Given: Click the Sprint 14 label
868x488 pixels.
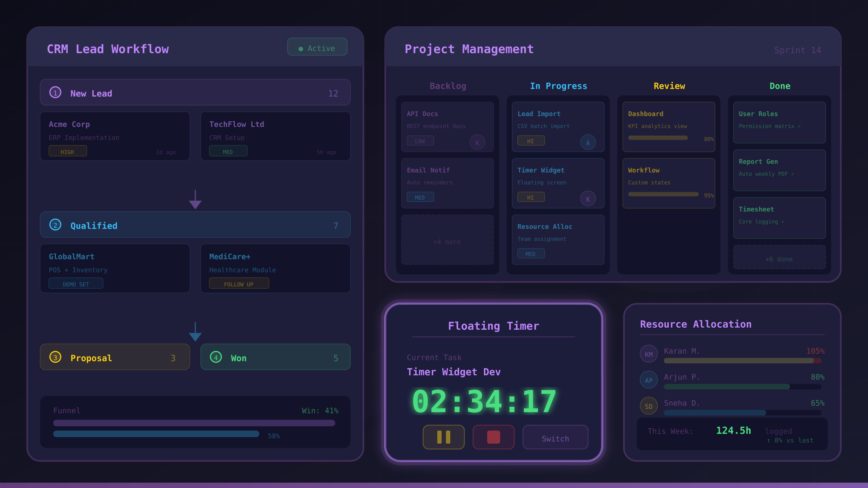Looking at the screenshot, I should tap(798, 50).
